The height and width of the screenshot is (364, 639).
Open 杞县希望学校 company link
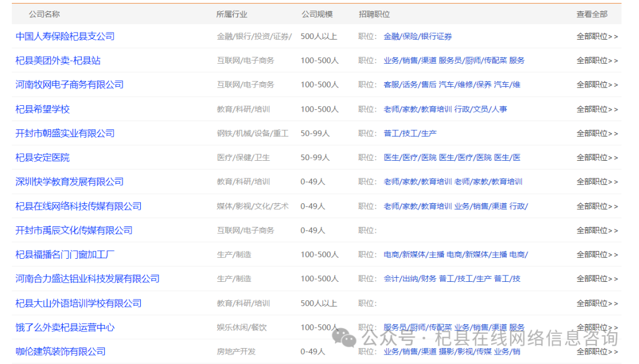(43, 109)
